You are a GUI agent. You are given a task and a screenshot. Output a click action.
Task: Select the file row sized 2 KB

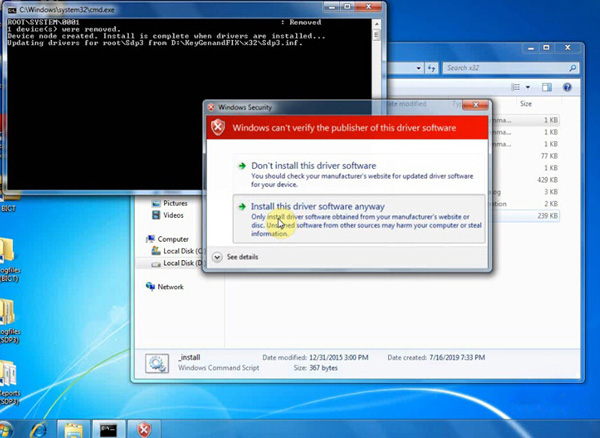pyautogui.click(x=525, y=204)
